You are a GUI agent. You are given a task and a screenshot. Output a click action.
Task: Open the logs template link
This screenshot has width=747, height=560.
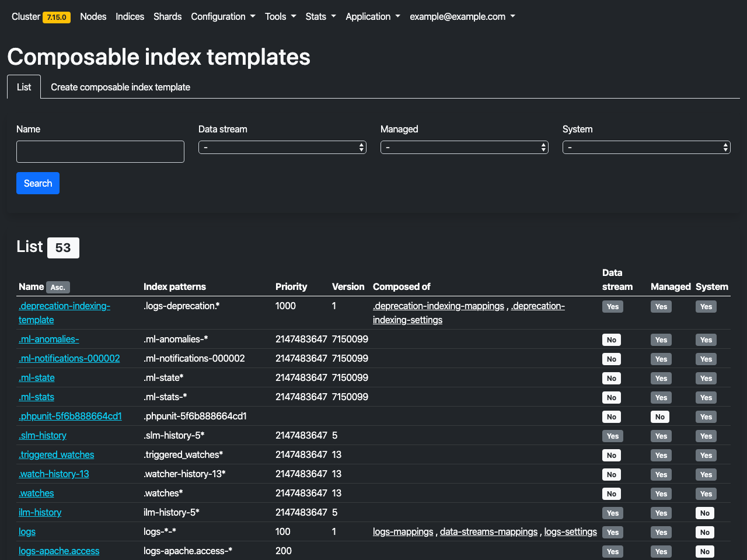pos(27,531)
